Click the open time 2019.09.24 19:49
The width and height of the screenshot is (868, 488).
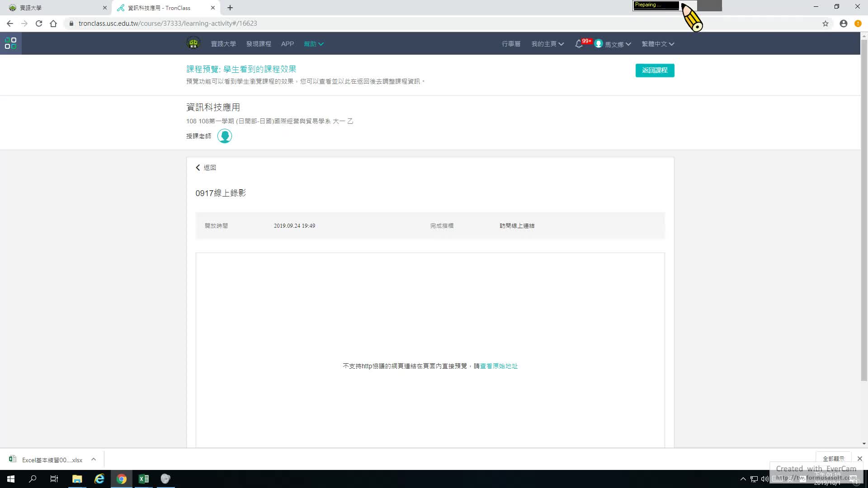coord(294,225)
